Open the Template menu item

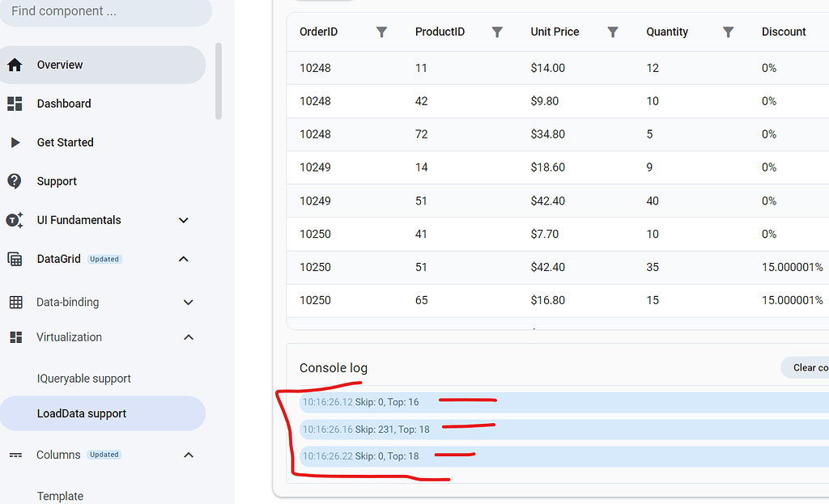tap(60, 496)
